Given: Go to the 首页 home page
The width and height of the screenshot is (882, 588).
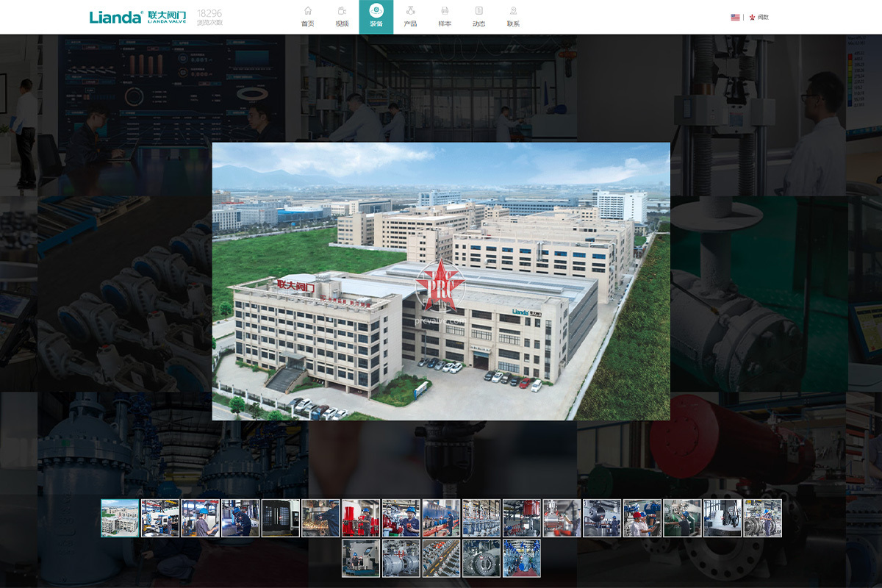Looking at the screenshot, I should [x=307, y=17].
